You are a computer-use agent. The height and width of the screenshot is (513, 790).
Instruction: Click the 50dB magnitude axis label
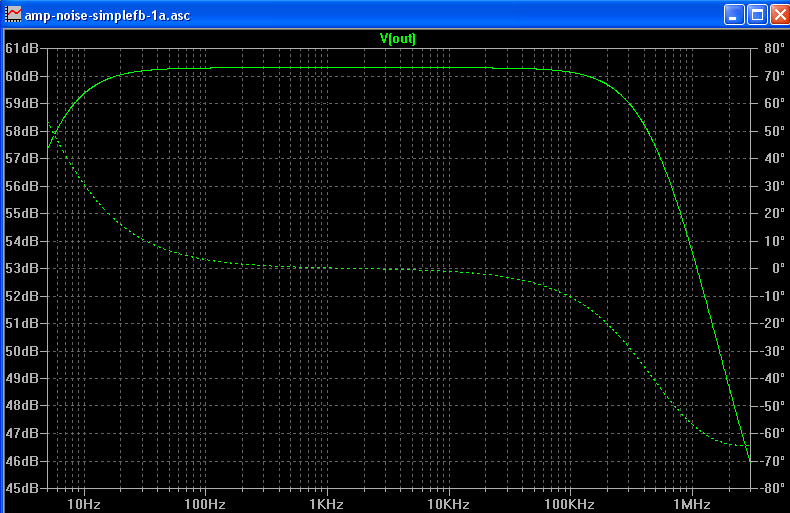click(x=22, y=351)
